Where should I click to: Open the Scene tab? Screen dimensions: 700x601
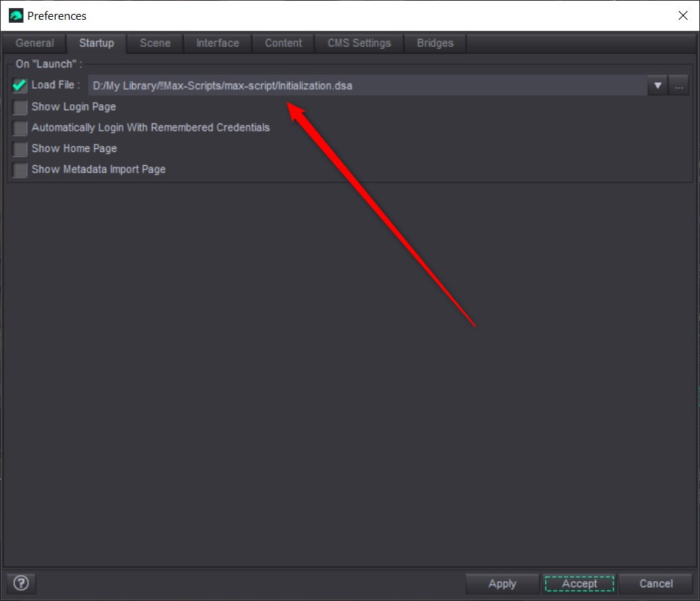tap(155, 43)
